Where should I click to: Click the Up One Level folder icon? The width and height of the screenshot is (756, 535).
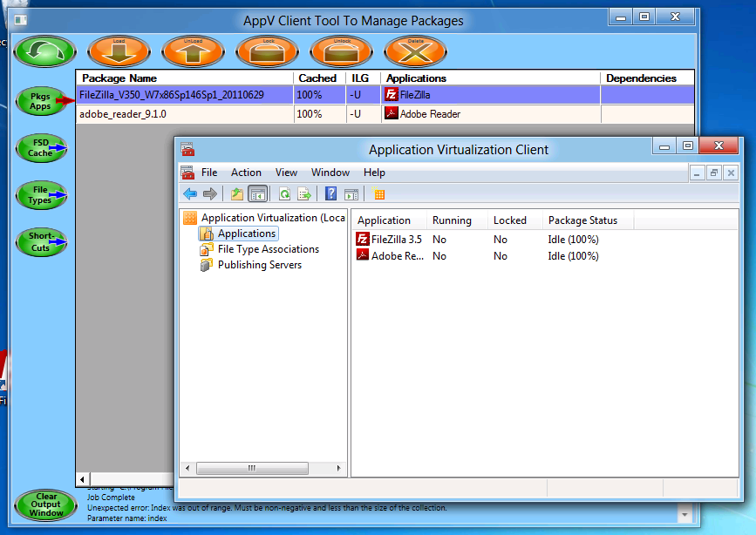pos(236,194)
